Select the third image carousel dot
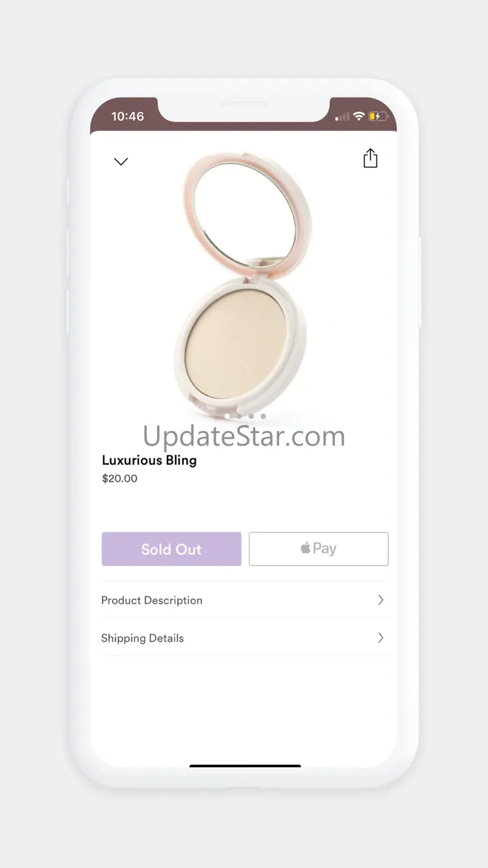This screenshot has width=488, height=868. point(251,416)
